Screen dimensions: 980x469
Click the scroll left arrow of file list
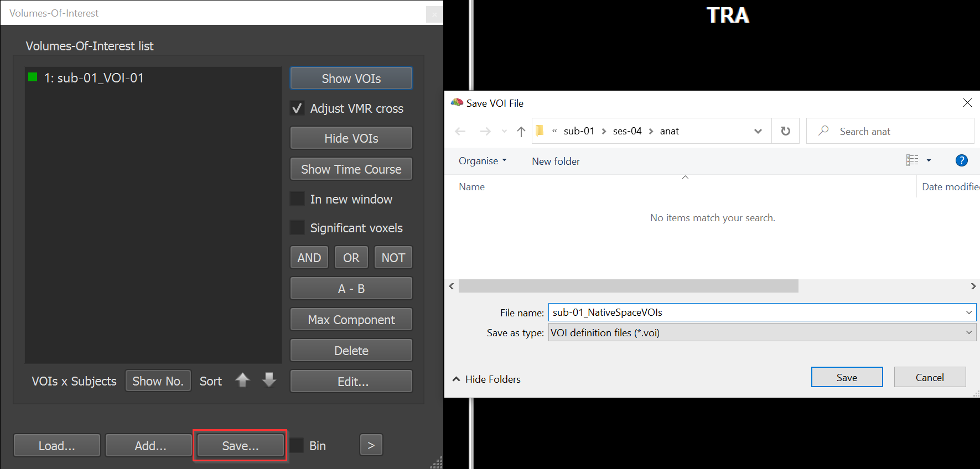(x=452, y=286)
